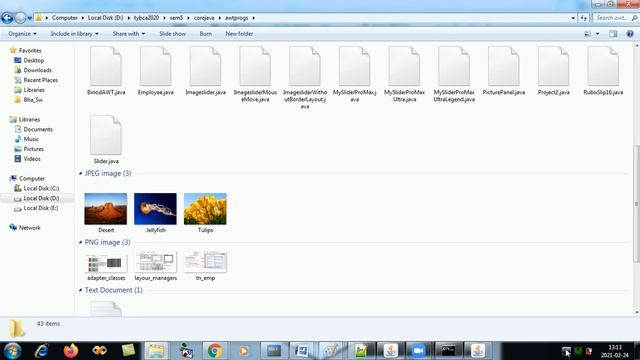This screenshot has width=640, height=360.
Task: Open the Videos library
Action: pyautogui.click(x=31, y=159)
